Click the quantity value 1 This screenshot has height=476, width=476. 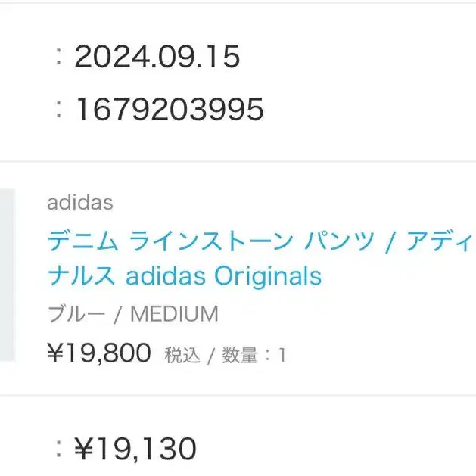click(282, 355)
